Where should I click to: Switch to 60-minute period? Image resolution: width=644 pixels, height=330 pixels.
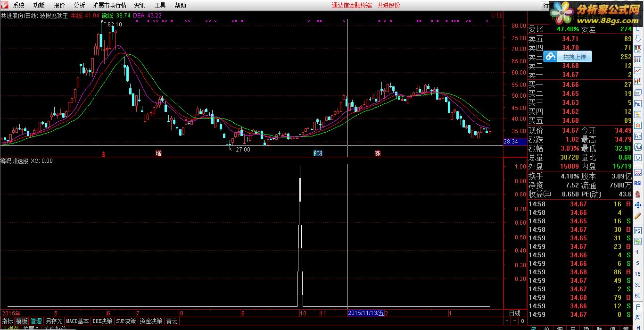638,296
